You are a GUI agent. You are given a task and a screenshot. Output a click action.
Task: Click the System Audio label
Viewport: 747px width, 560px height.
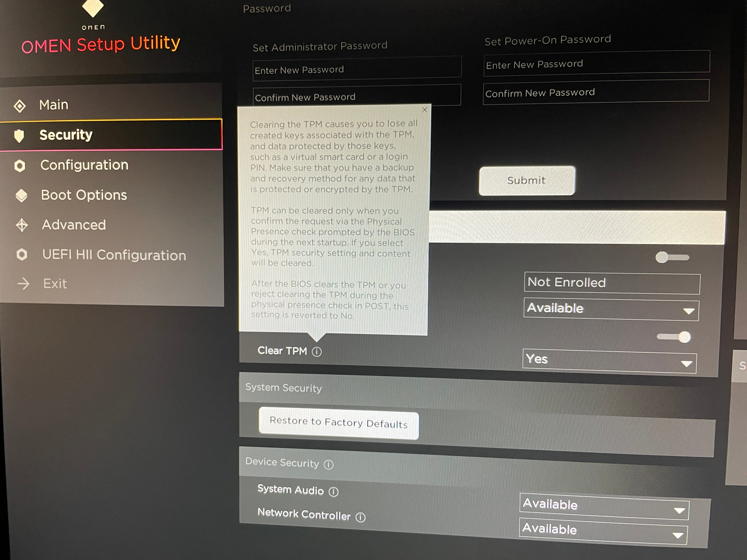pos(290,489)
